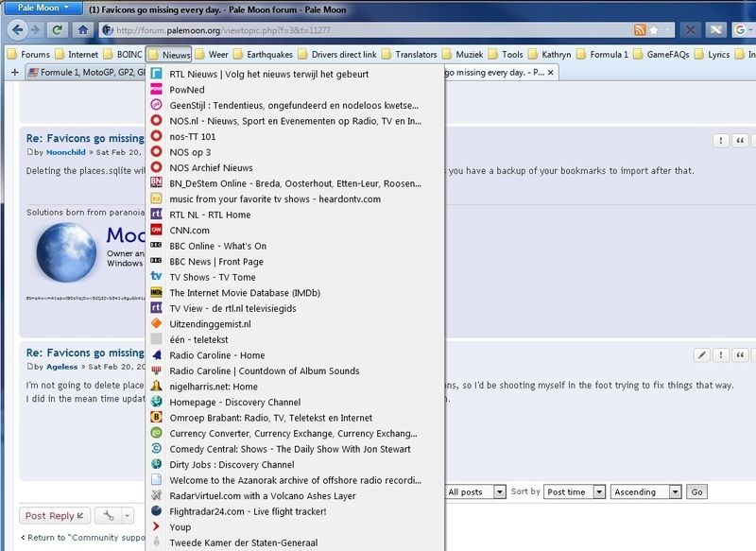Open Radio Caroline Countdown of Album Sounds
The width and height of the screenshot is (756, 551).
[295, 370]
